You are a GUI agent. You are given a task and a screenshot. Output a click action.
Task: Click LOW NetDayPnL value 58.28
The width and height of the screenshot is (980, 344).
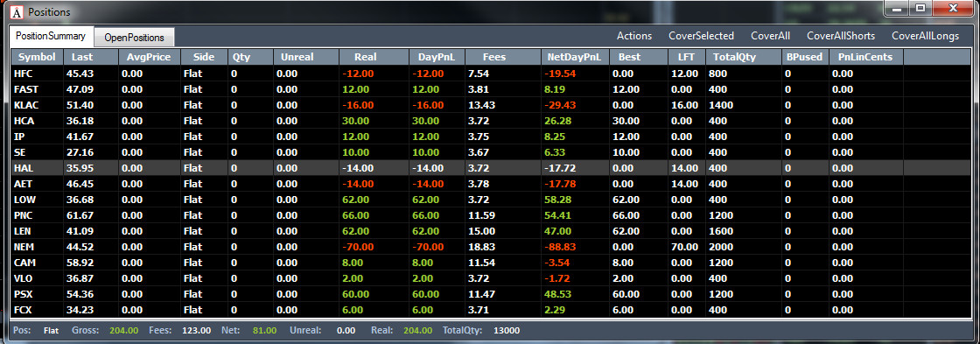(557, 200)
